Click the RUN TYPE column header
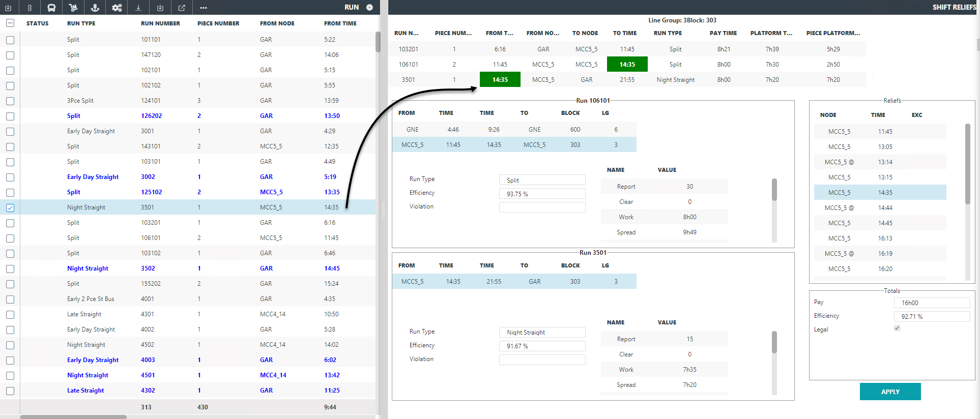 tap(81, 23)
